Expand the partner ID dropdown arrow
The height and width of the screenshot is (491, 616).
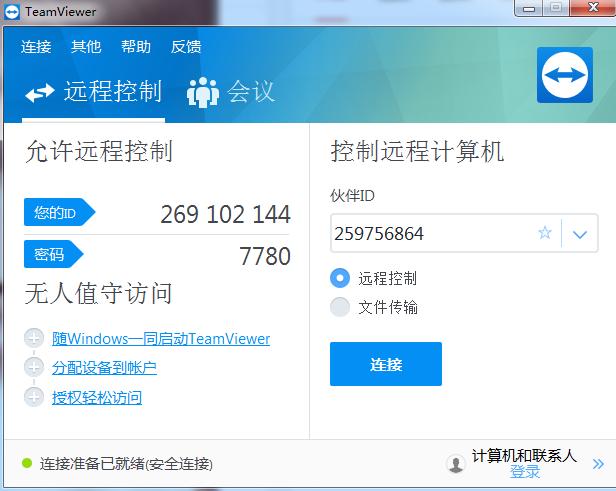(580, 234)
